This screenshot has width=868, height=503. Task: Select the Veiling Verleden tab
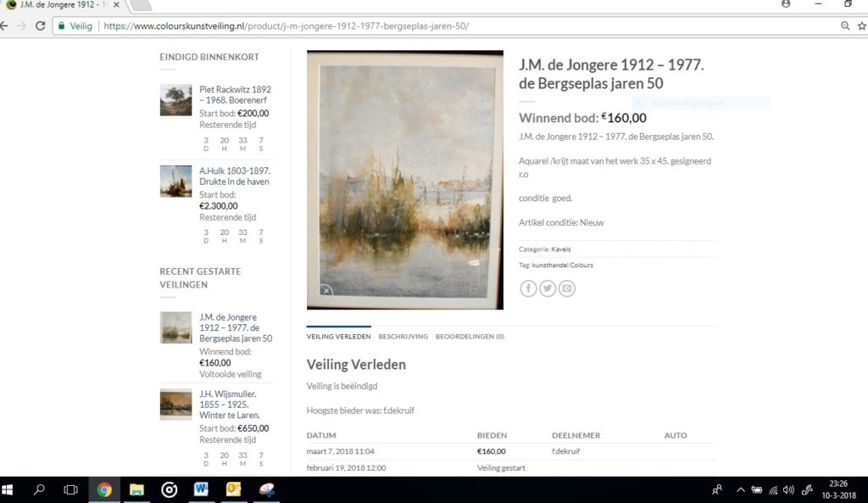[x=339, y=336]
